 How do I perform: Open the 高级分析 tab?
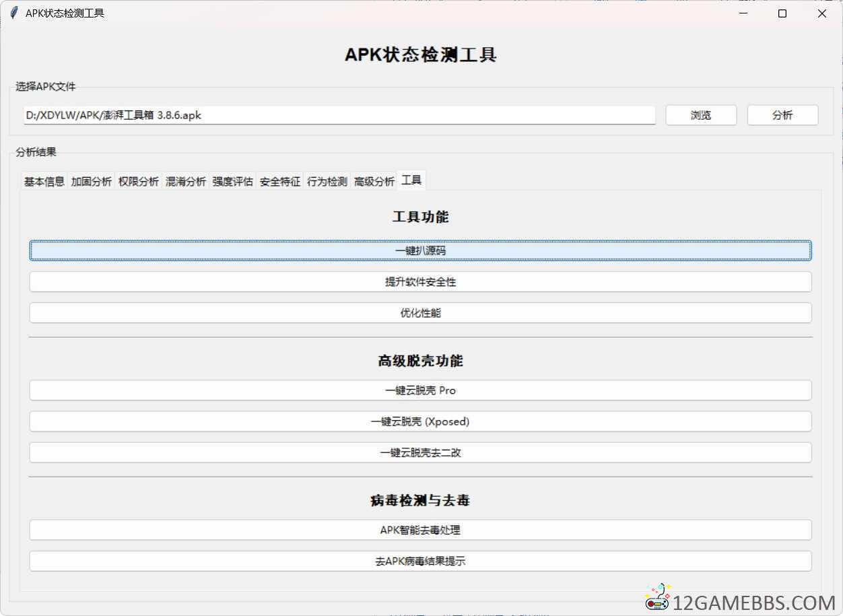pyautogui.click(x=374, y=181)
